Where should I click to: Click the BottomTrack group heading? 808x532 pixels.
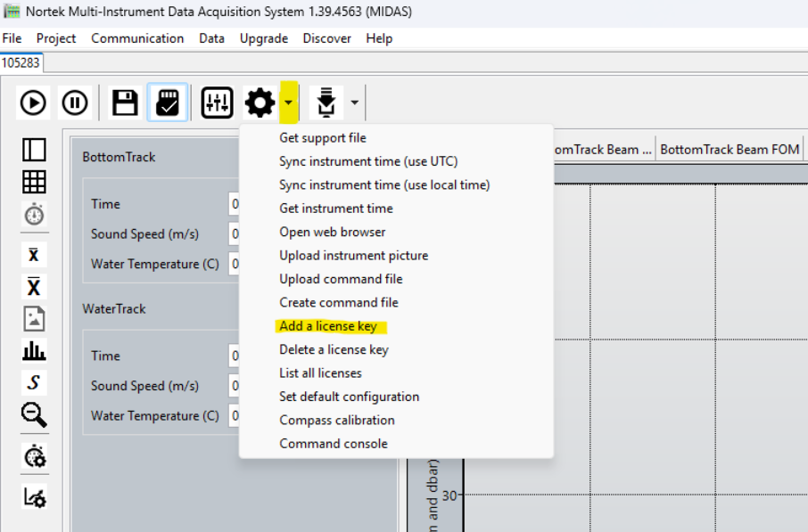[119, 157]
